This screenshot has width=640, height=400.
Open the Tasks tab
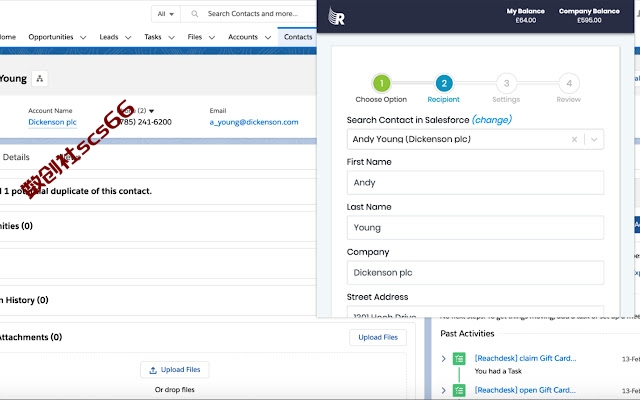[153, 37]
